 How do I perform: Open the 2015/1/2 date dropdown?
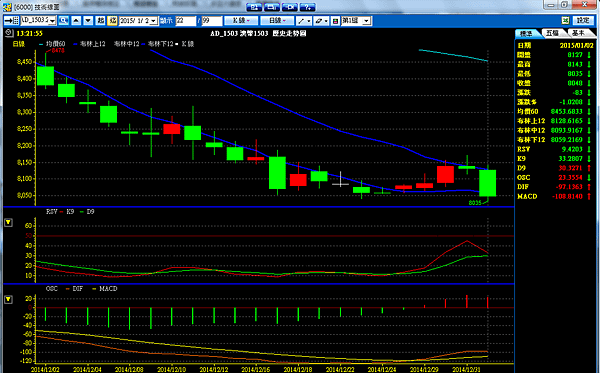[x=153, y=21]
